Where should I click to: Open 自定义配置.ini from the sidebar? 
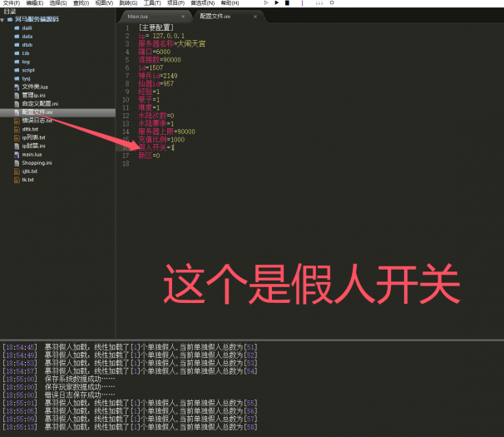point(39,103)
